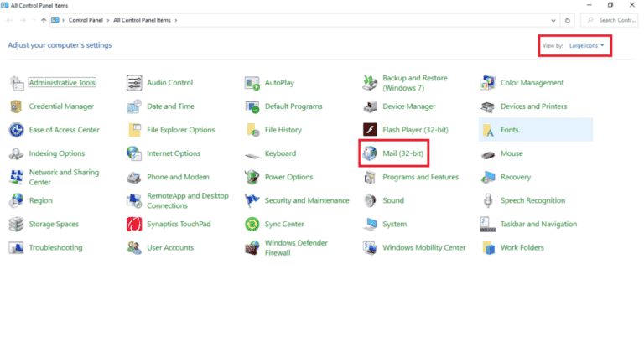The width and height of the screenshot is (644, 342).
Task: Open the Windows Defender Firewall icon
Action: [252, 248]
